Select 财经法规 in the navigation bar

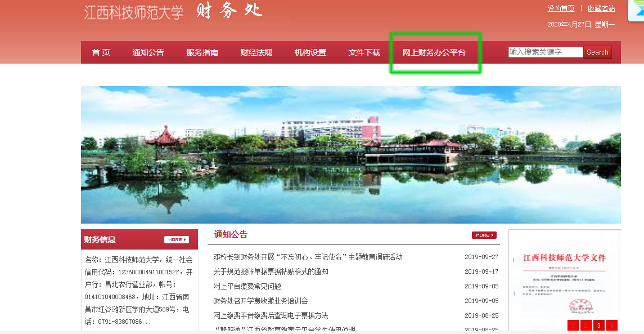(x=256, y=52)
